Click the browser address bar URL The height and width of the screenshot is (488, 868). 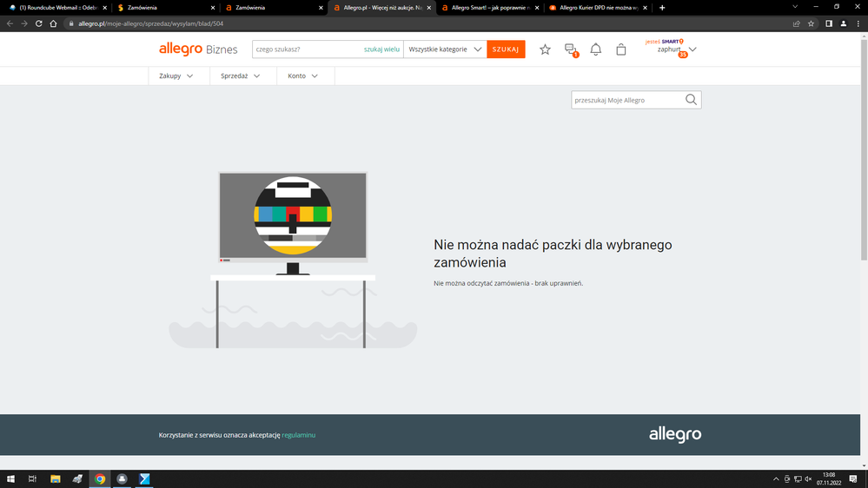pyautogui.click(x=151, y=23)
